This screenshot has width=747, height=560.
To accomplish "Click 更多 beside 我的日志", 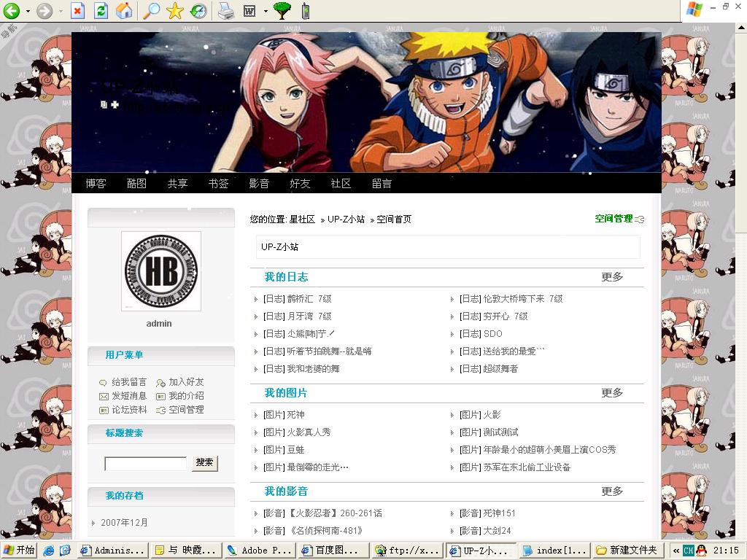I will click(612, 277).
